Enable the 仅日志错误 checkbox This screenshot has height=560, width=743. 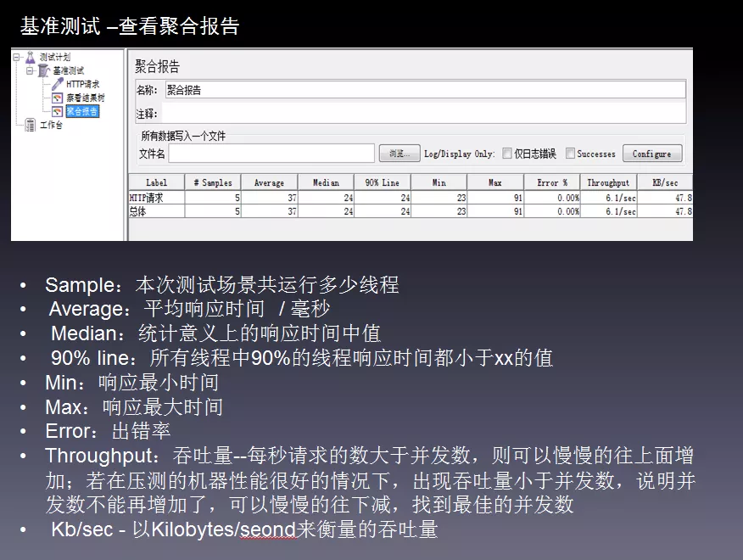click(507, 154)
